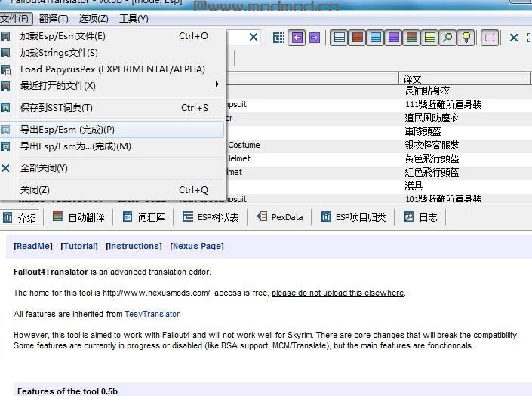Toggle the mixed red-green list filter button
The width and height of the screenshot is (532, 396).
tap(411, 38)
